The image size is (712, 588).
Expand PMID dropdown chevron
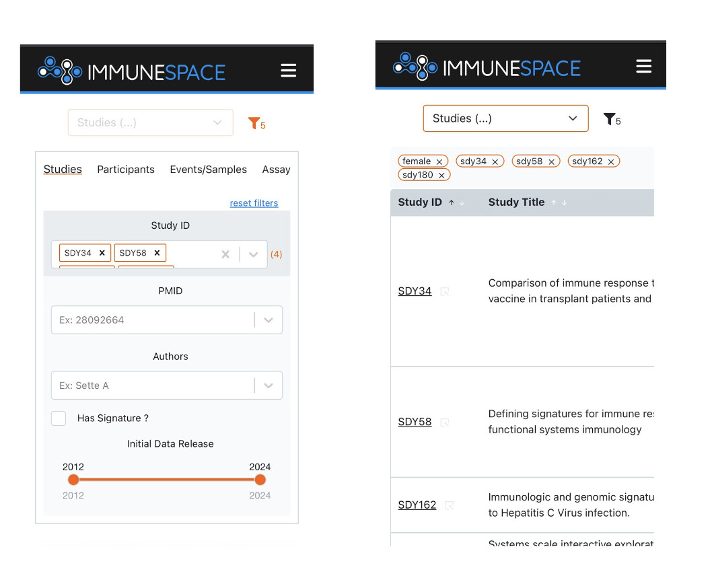pyautogui.click(x=269, y=320)
